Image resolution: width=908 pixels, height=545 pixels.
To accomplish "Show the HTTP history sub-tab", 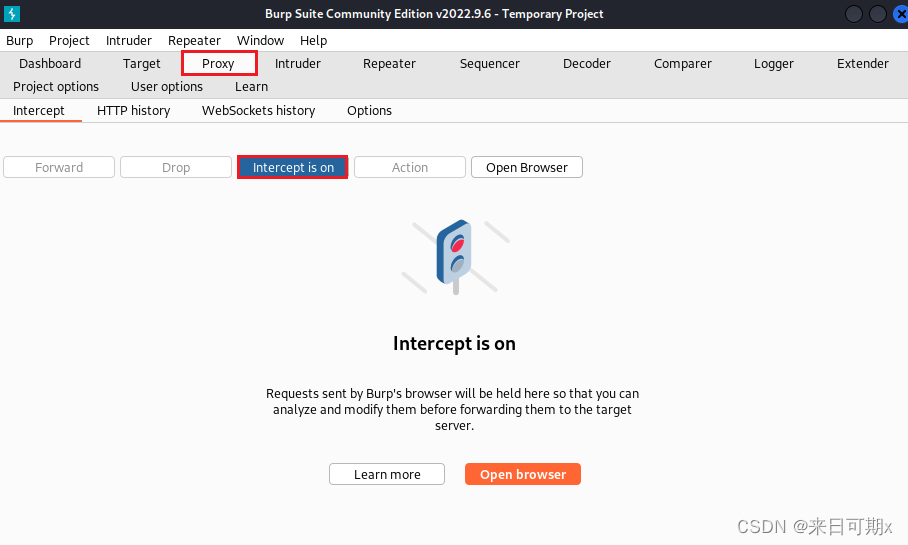I will click(134, 111).
